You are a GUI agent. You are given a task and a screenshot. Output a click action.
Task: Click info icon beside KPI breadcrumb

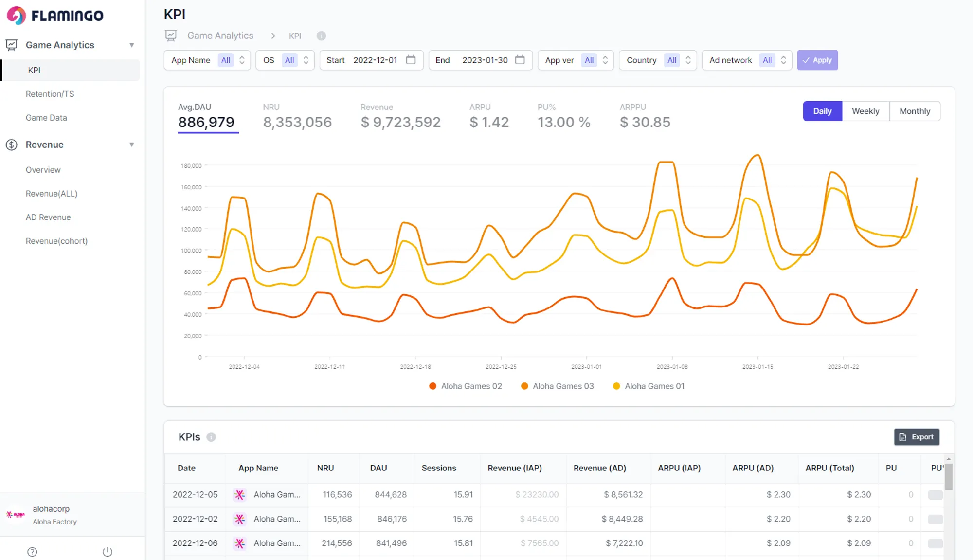321,36
